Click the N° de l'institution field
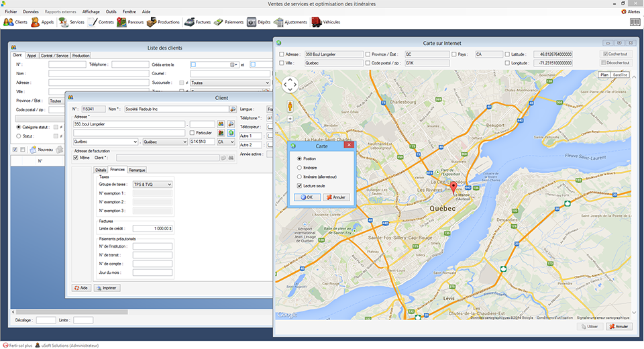The height and width of the screenshot is (349, 644). 152,246
